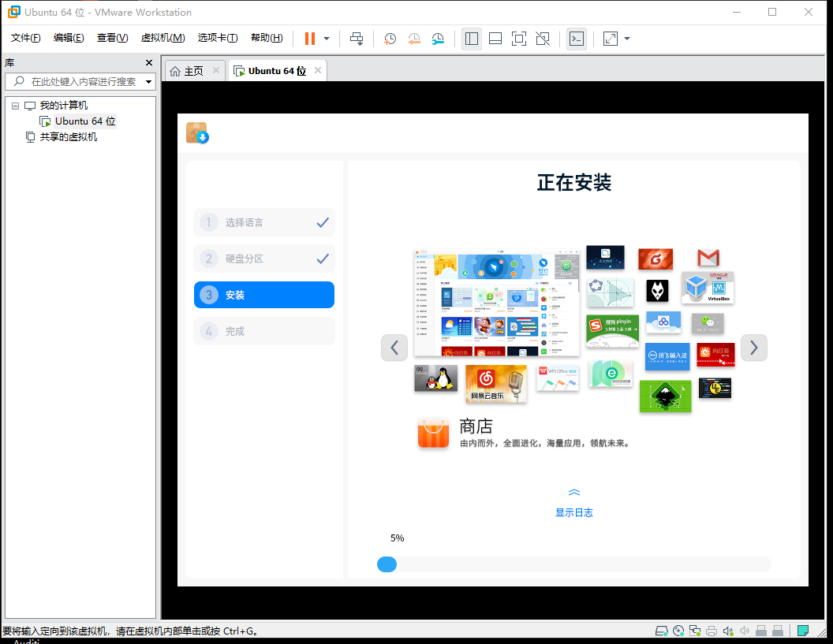
Task: Click the sound card status bar icon
Action: [728, 631]
